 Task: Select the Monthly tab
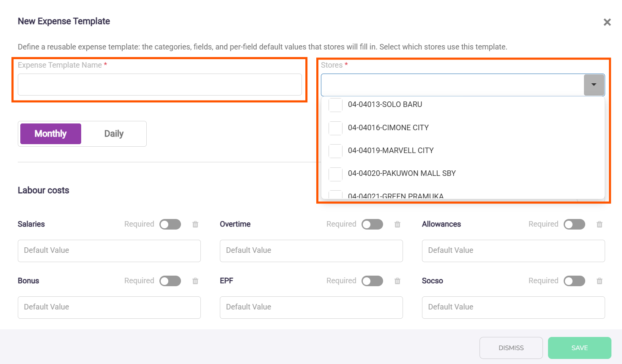(51, 134)
